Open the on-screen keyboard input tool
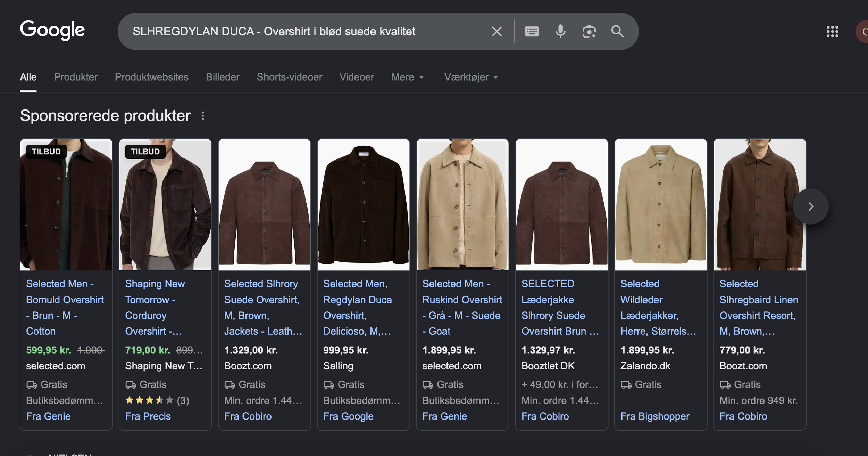The image size is (868, 456). [x=532, y=32]
